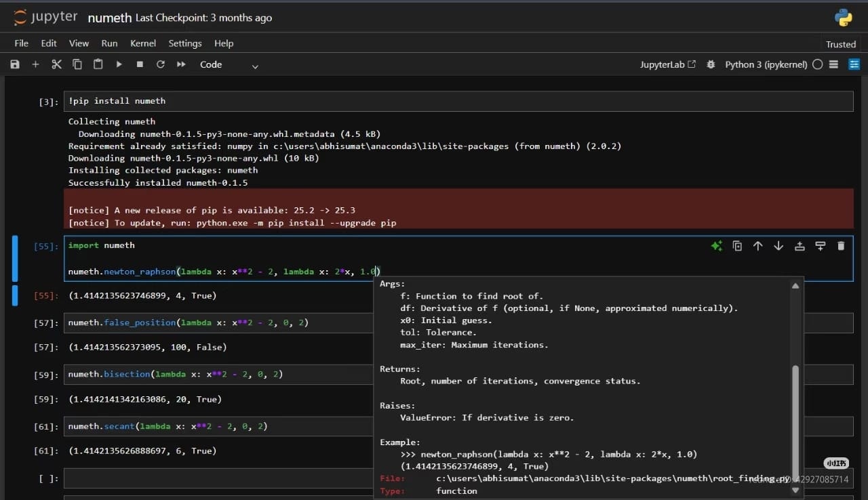Image resolution: width=868 pixels, height=500 pixels.
Task: Enable the debugger with the bug icon
Action: [x=711, y=64]
